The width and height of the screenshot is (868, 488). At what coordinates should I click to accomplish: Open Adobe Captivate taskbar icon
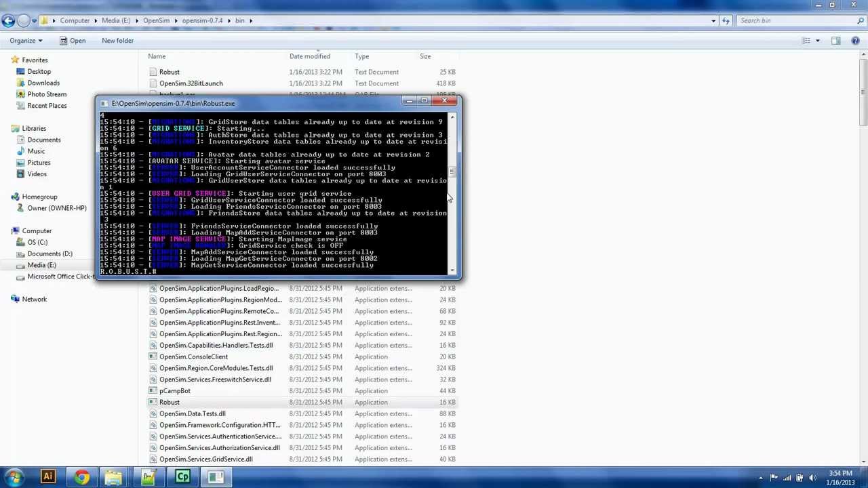pyautogui.click(x=182, y=477)
